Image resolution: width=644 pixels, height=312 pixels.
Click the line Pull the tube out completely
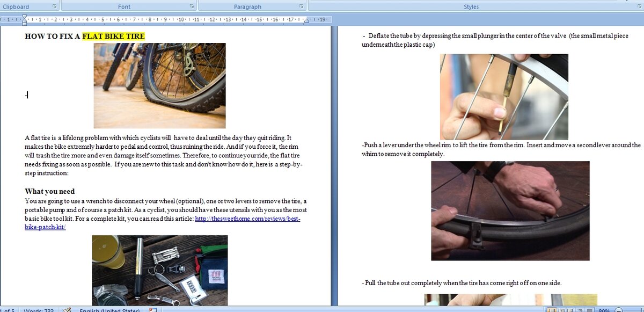pyautogui.click(x=462, y=283)
